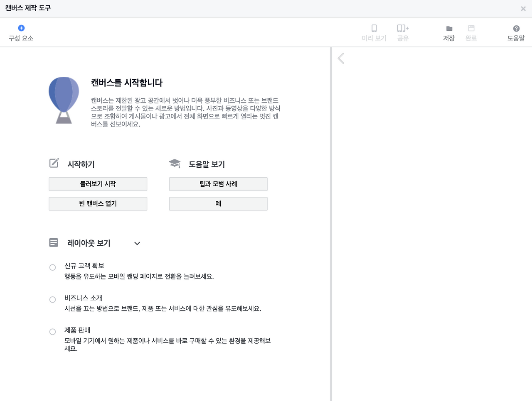This screenshot has height=401, width=532.
Task: Click the 공유 share icon
Action: pos(402,28)
